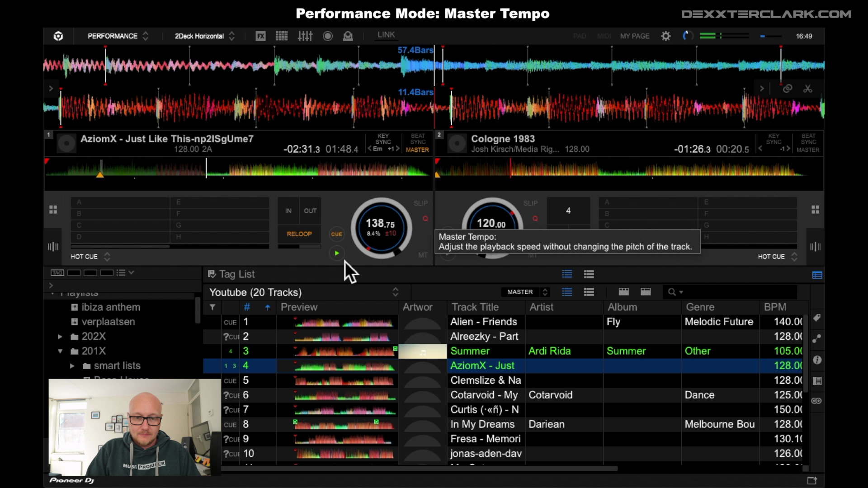Select the LINK tab
The width and height of the screenshot is (868, 488).
pyautogui.click(x=386, y=35)
